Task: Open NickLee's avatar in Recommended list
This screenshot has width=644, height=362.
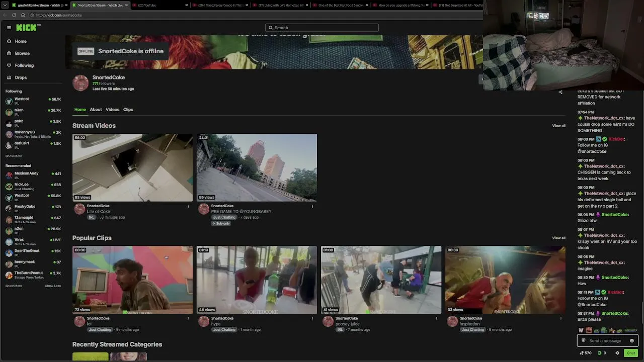Action: pos(9,187)
